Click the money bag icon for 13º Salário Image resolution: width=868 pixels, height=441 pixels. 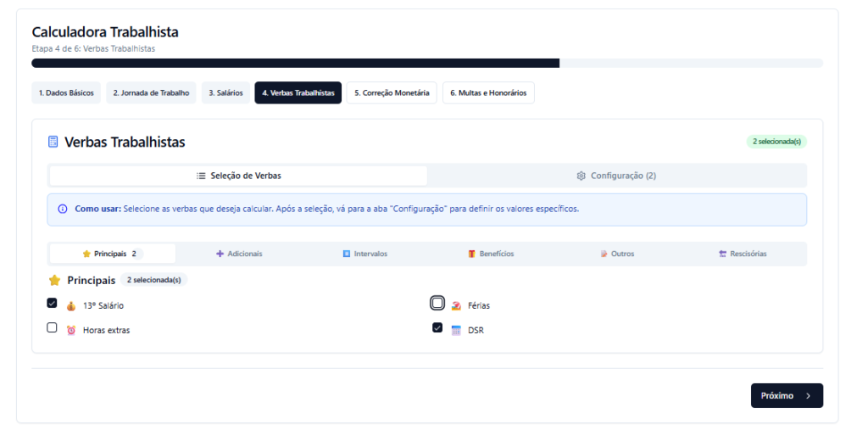pos(71,305)
